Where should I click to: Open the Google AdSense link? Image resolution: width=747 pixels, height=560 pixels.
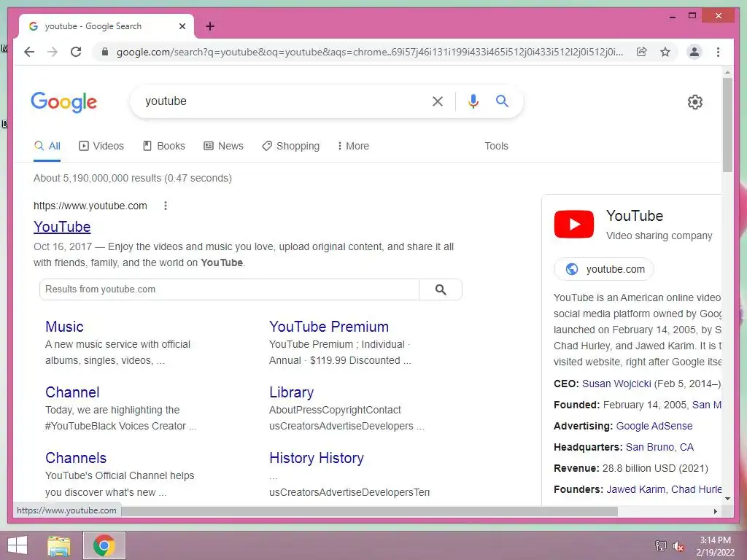(x=654, y=426)
